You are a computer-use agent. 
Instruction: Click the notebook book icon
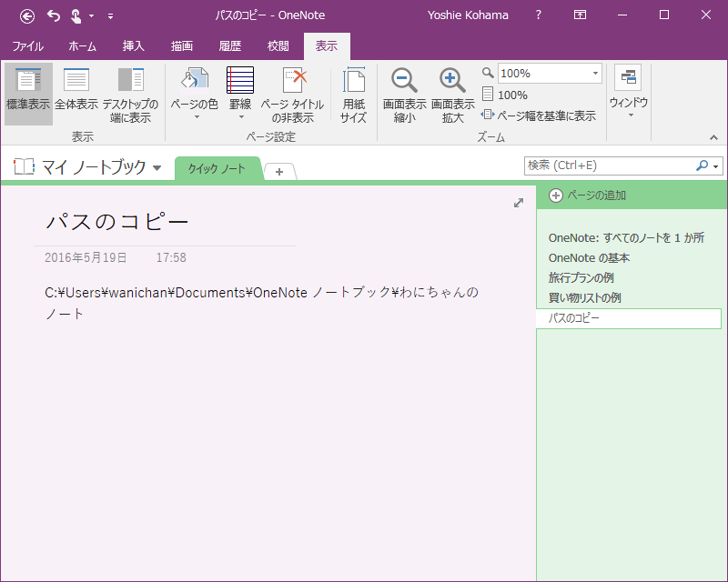click(25, 166)
